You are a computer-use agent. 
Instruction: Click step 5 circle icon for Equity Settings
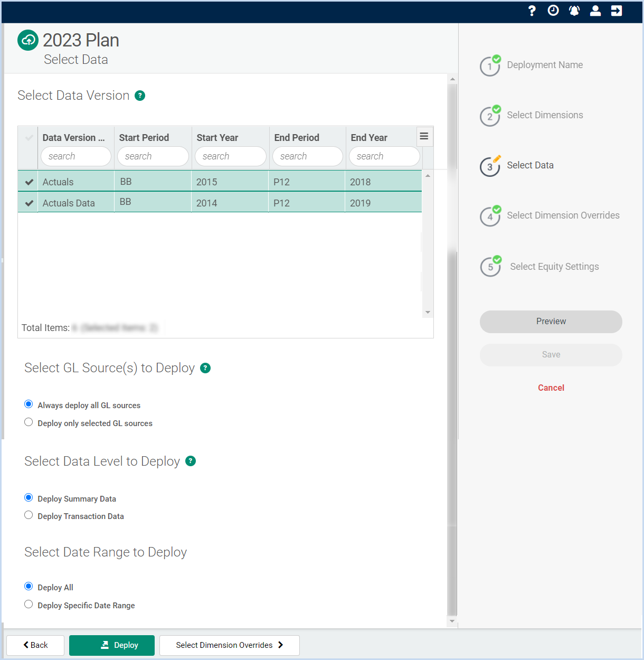point(490,267)
